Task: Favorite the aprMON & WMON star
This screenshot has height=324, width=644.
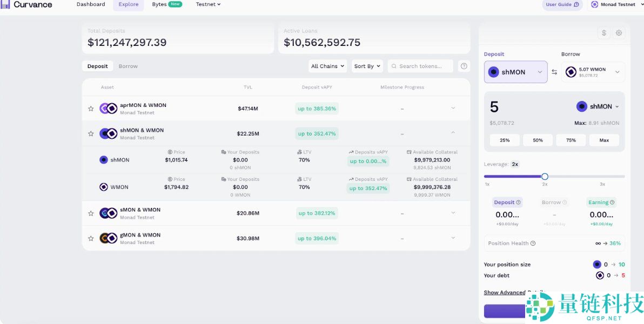Action: pyautogui.click(x=91, y=109)
